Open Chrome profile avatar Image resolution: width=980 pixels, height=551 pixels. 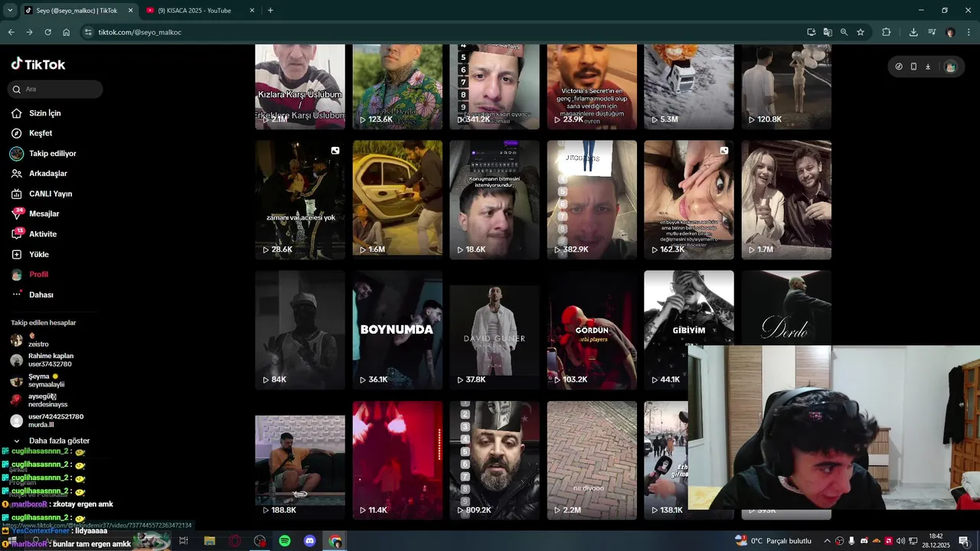click(950, 32)
